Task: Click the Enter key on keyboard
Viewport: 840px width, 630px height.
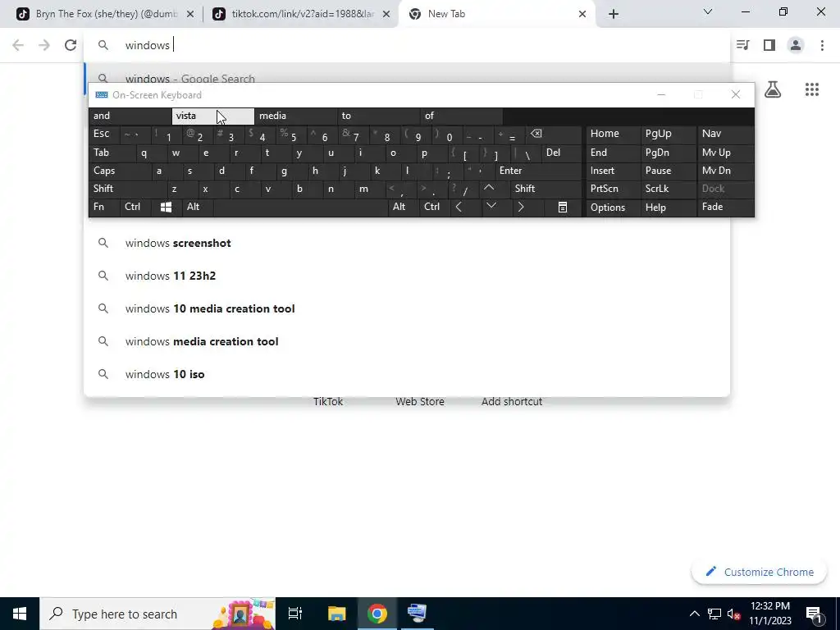Action: tap(538, 171)
